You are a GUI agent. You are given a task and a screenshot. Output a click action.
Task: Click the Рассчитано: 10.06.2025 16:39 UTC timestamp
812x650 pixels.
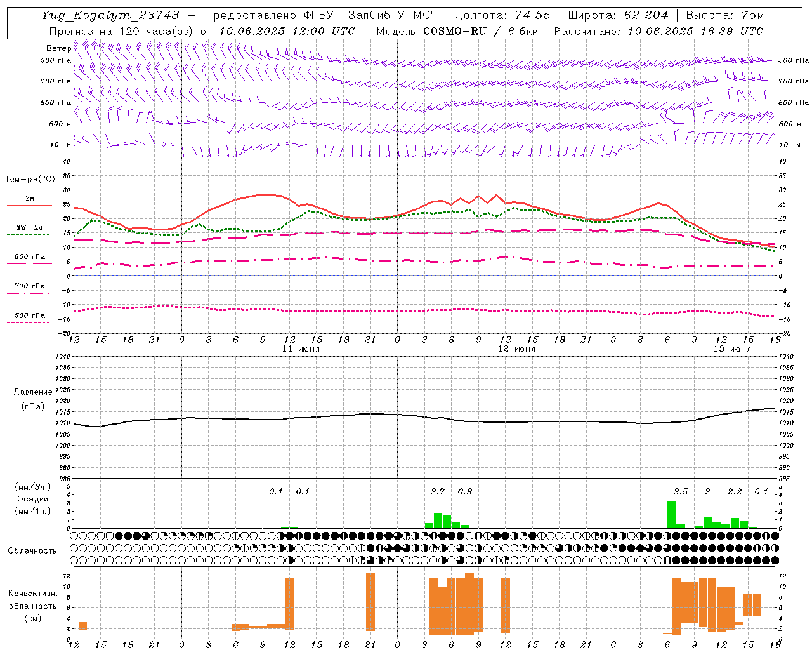click(658, 31)
